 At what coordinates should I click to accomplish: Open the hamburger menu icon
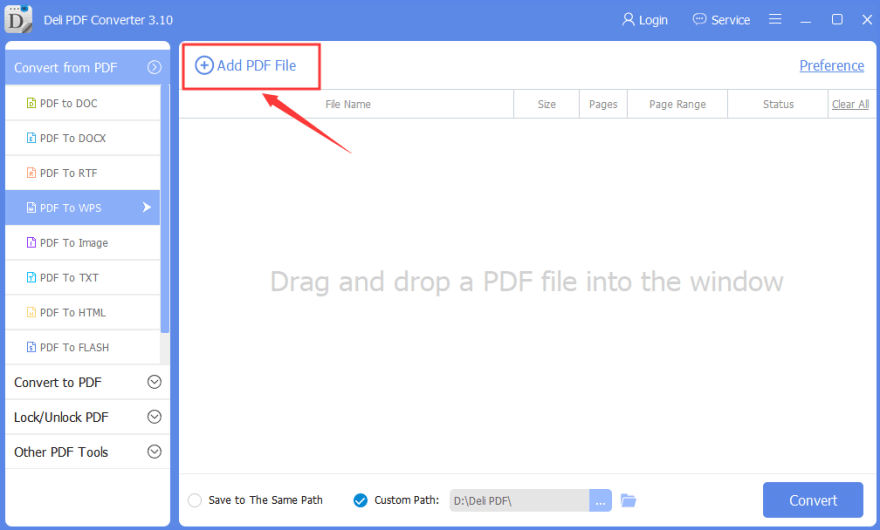pos(775,19)
